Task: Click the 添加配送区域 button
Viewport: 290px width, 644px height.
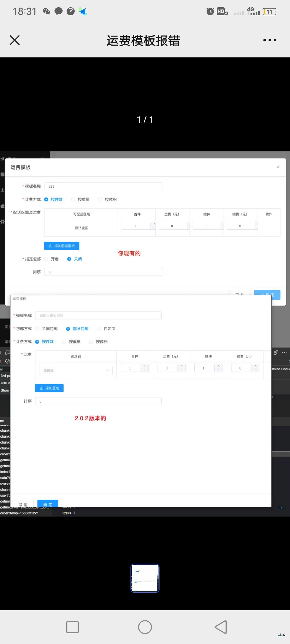Action: pyautogui.click(x=62, y=246)
